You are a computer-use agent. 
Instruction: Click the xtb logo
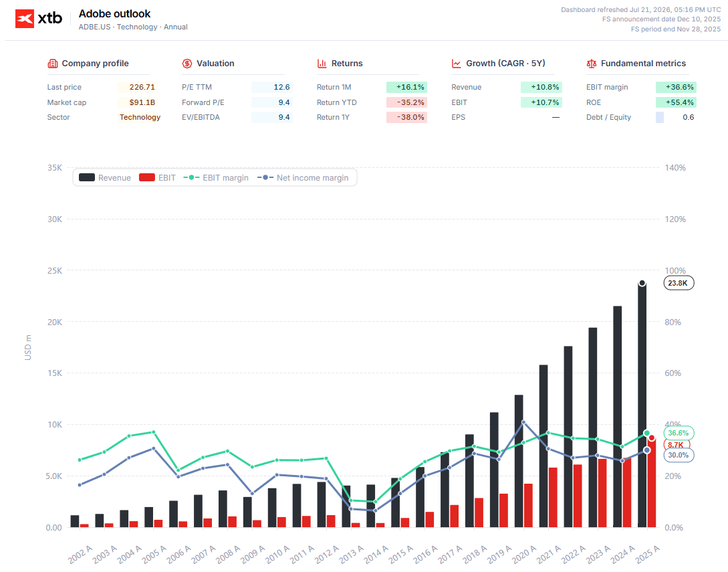click(39, 19)
